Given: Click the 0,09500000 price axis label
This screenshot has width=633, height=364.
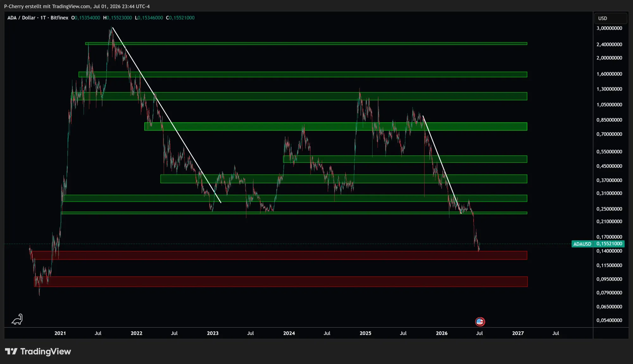Looking at the screenshot, I should (x=609, y=279).
